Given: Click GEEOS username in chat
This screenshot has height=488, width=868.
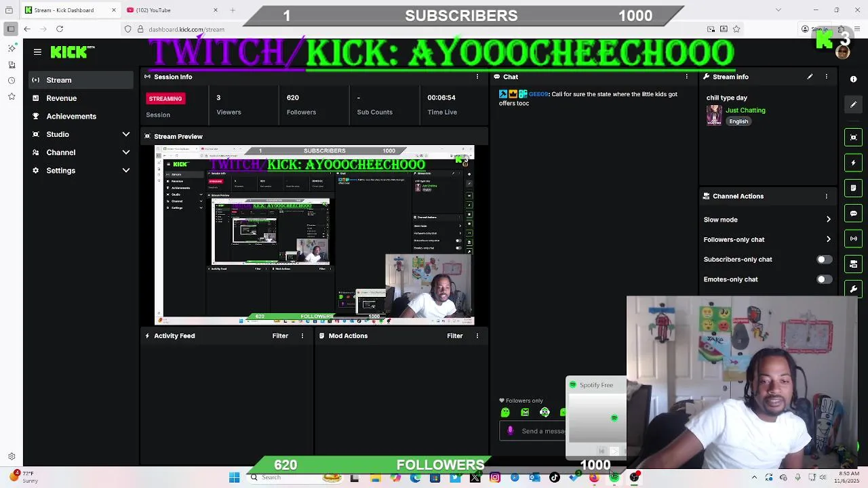Looking at the screenshot, I should click(538, 94).
